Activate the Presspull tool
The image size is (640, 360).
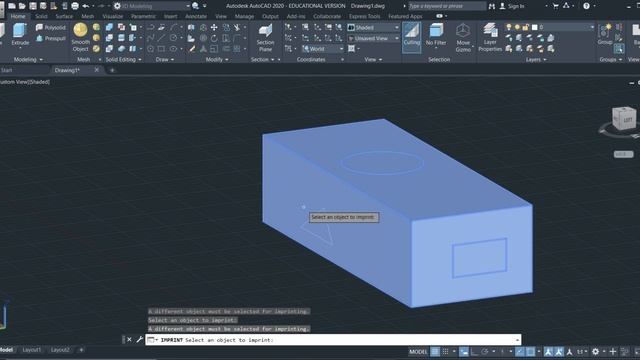click(51, 38)
